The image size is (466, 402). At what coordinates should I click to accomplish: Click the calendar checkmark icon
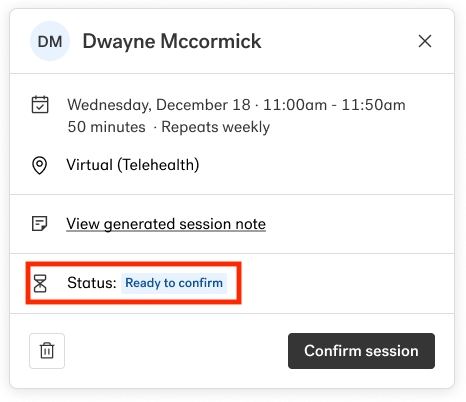(40, 105)
